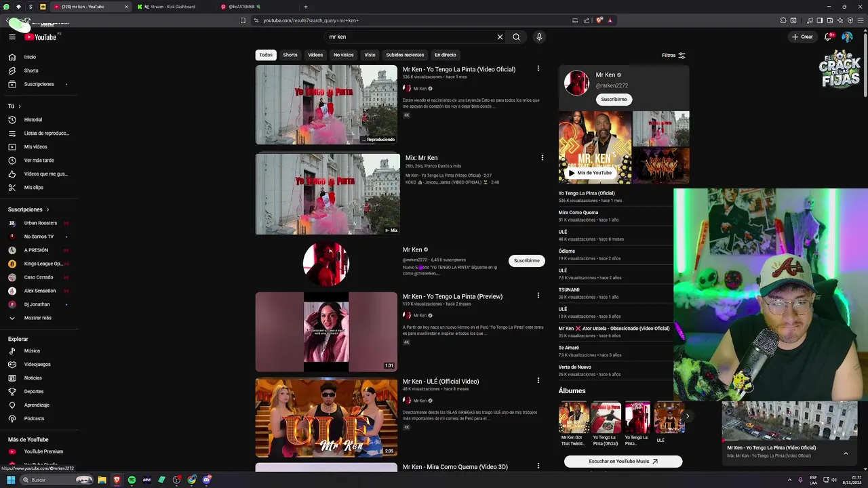This screenshot has width=868, height=488.
Task: Click Escuchar en YouTube Music button
Action: coord(623,462)
